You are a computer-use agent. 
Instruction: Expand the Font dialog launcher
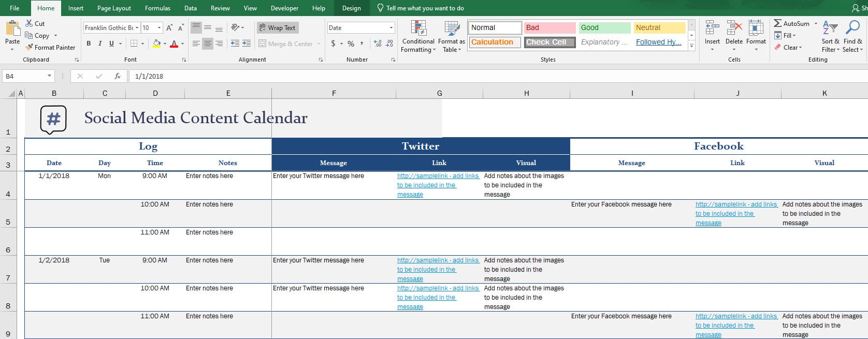(x=184, y=60)
